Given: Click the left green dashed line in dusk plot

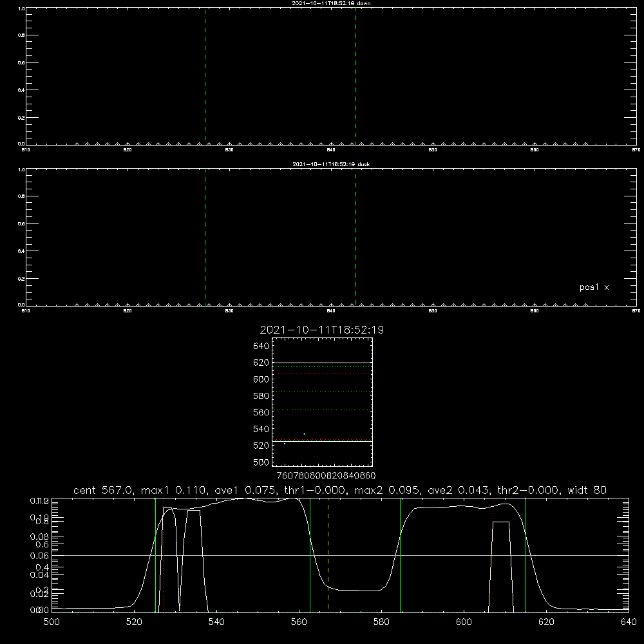Looking at the screenshot, I should pyautogui.click(x=205, y=238).
